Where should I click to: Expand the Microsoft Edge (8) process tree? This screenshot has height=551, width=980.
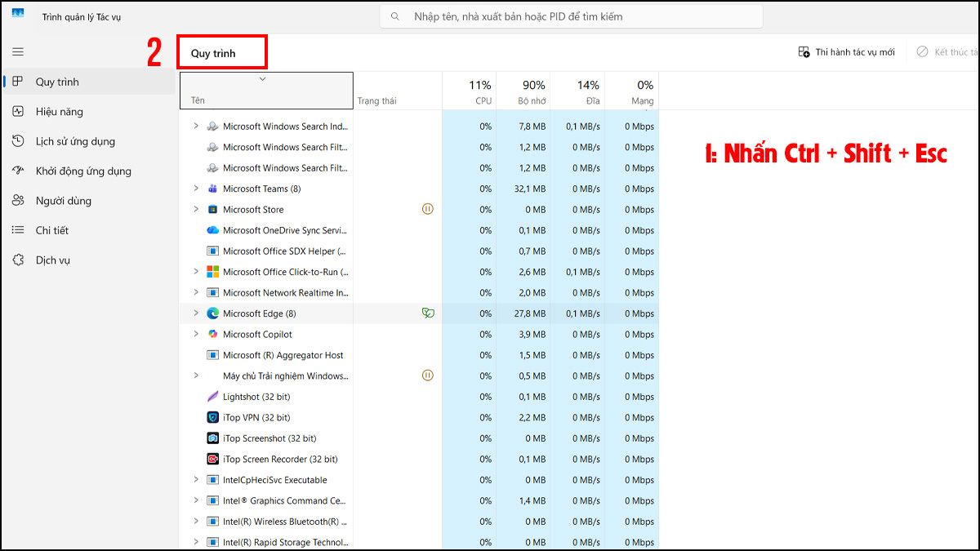coord(195,313)
